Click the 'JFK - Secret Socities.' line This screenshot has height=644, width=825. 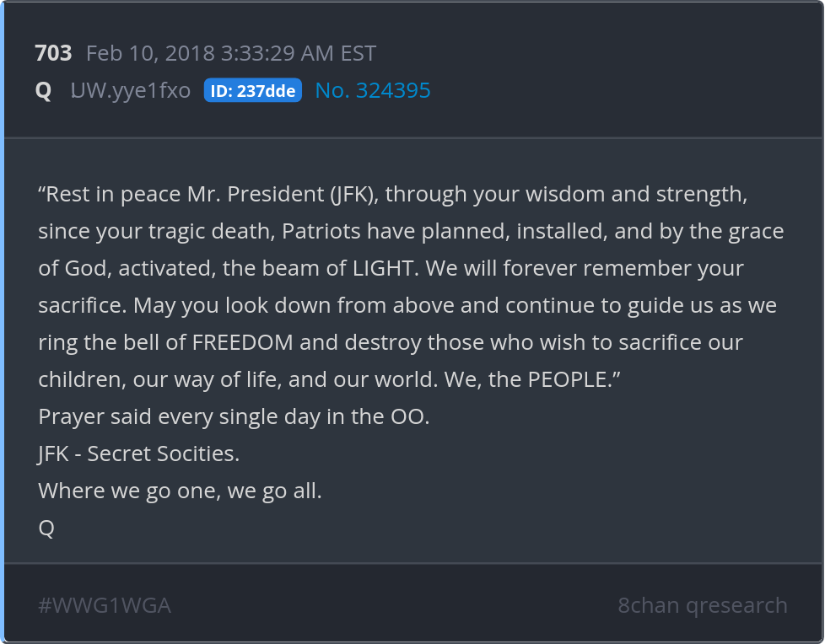(138, 453)
